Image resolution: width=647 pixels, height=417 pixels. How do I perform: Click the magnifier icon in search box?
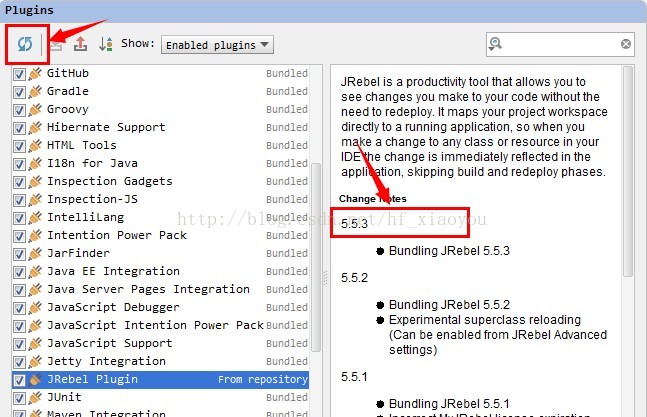[495, 43]
